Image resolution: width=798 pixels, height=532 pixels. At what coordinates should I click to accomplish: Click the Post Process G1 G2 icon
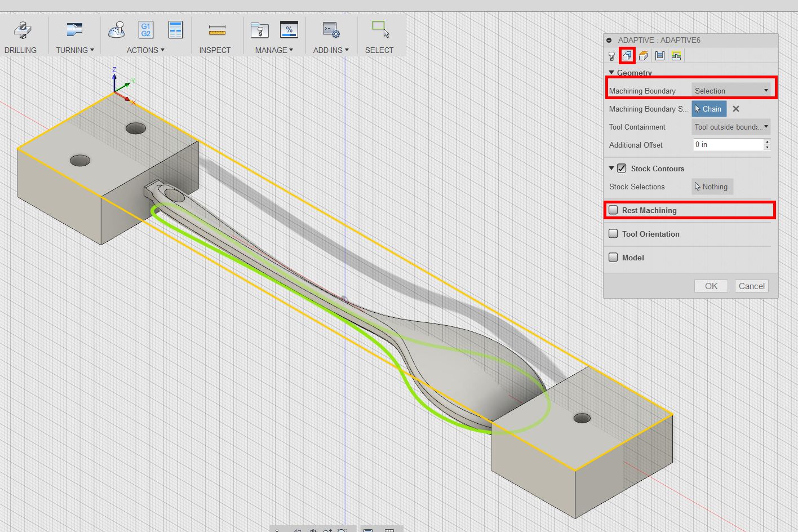146,30
